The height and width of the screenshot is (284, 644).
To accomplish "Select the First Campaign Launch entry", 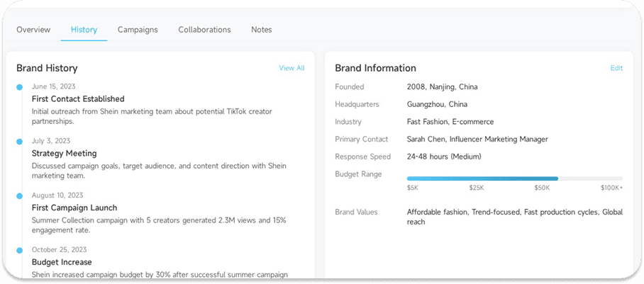I will tap(74, 208).
